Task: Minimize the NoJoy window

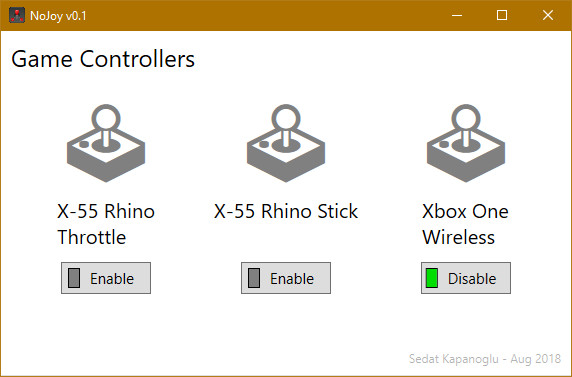Action: [x=457, y=15]
